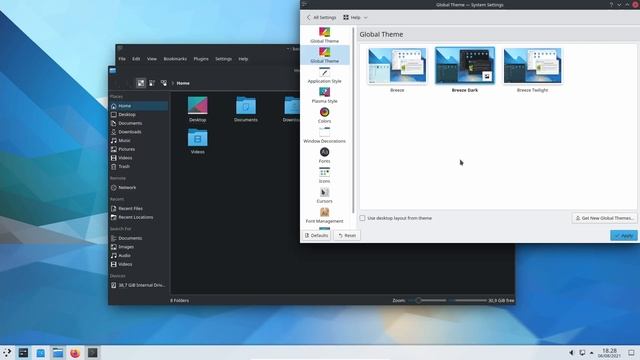Open the File menu in Dolphin

pos(122,59)
